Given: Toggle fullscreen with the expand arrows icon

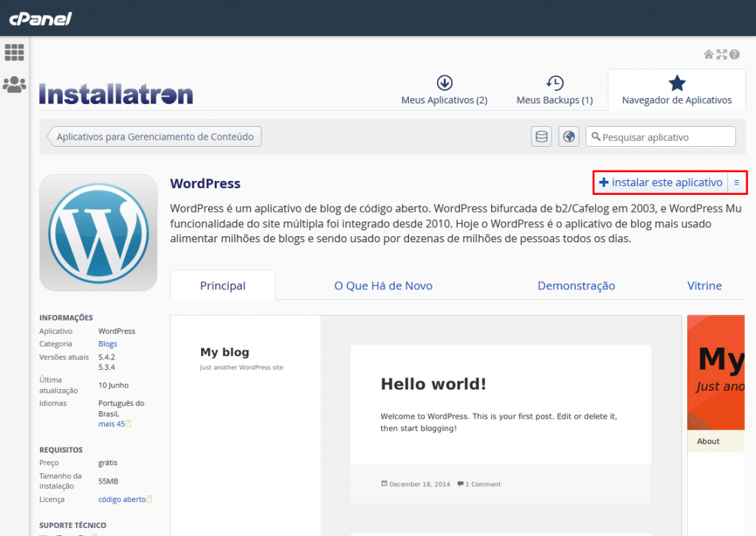Looking at the screenshot, I should (x=721, y=54).
